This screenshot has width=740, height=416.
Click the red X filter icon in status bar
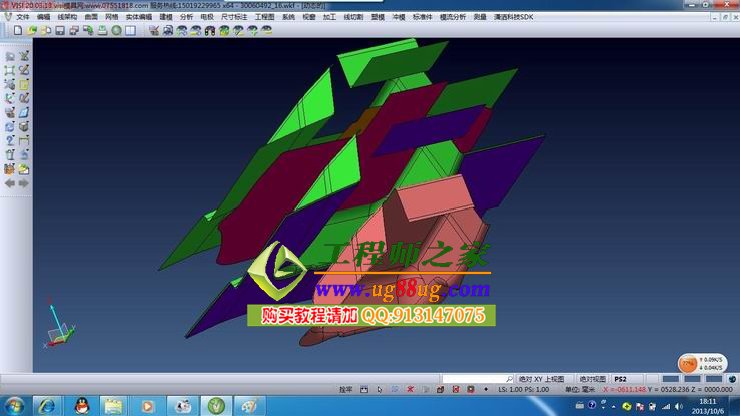[411, 390]
